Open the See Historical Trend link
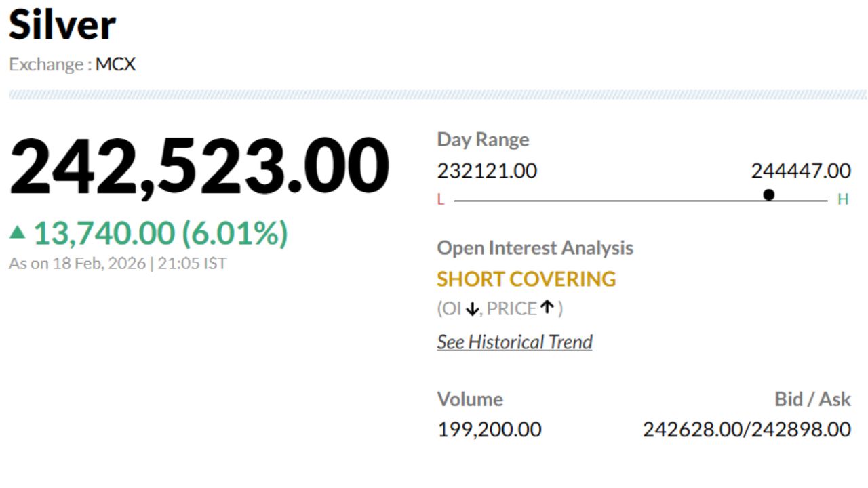This screenshot has height=488, width=868. point(515,342)
